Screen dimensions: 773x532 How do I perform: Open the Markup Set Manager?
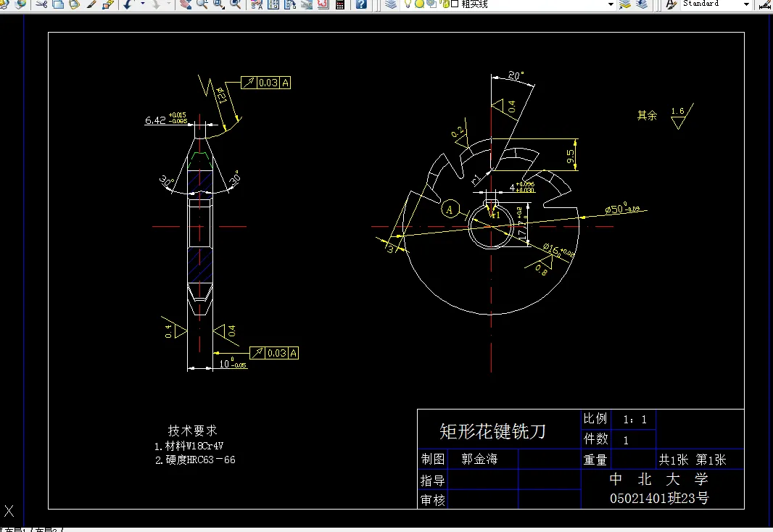[323, 4]
